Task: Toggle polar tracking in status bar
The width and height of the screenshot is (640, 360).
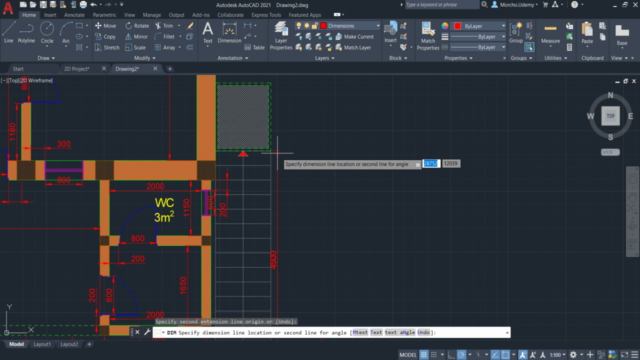Action: (x=461, y=354)
